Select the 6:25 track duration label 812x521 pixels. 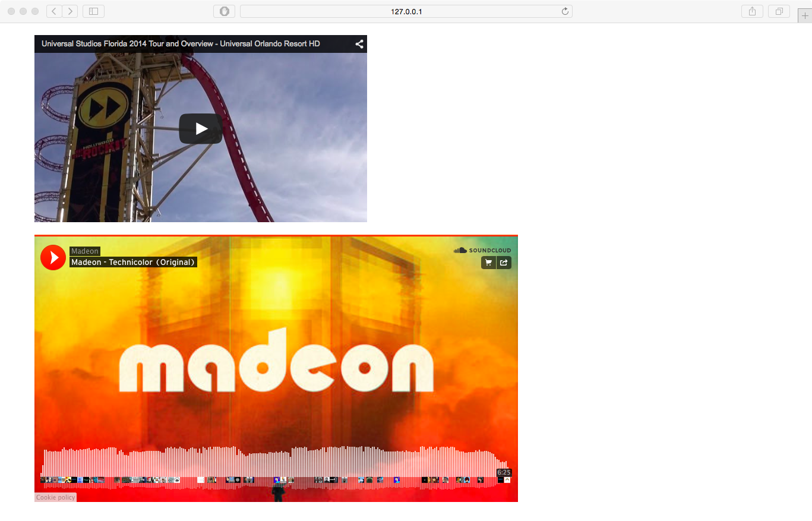click(504, 473)
